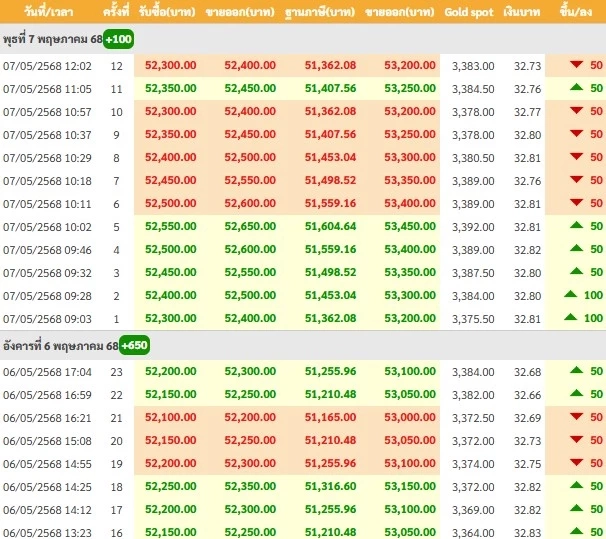Click the รับซื้อ(บาท) column header
The height and width of the screenshot is (539, 606).
click(170, 12)
